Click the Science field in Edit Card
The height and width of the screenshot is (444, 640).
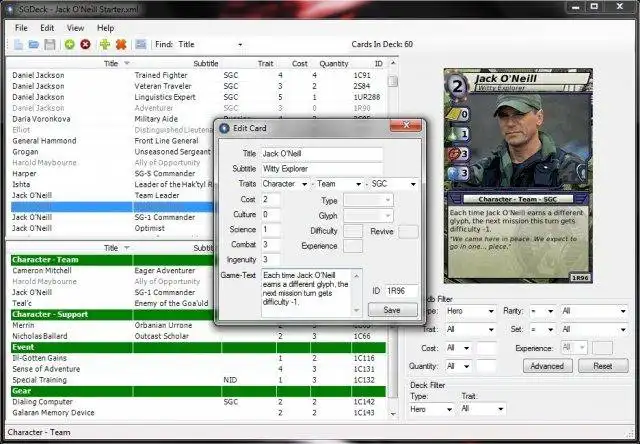(271, 230)
